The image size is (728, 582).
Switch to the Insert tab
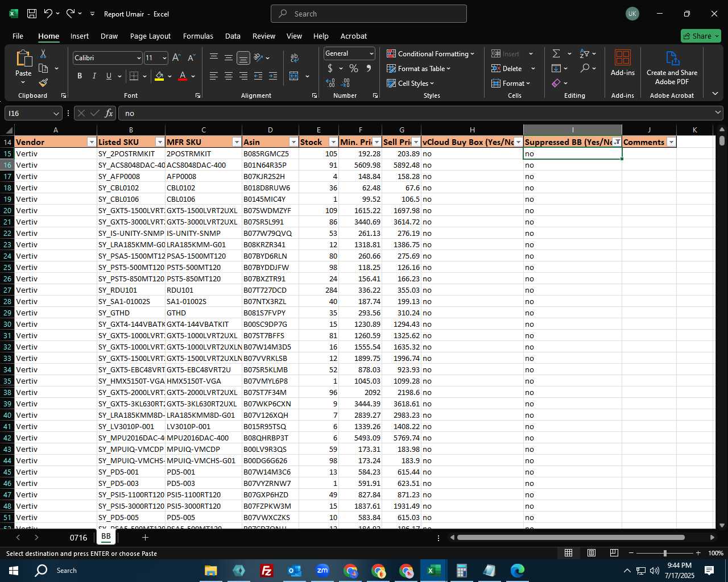coord(80,36)
